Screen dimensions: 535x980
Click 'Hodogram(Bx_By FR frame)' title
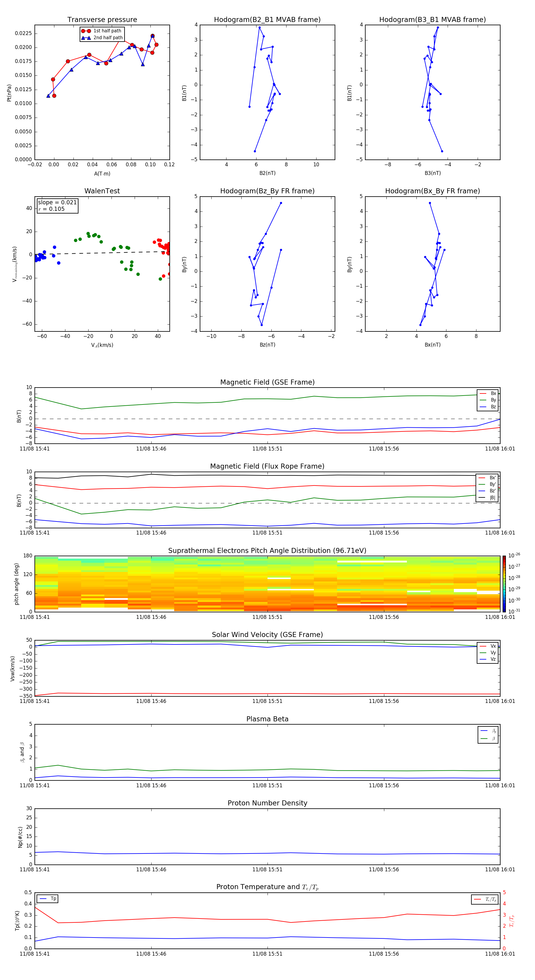click(x=432, y=191)
